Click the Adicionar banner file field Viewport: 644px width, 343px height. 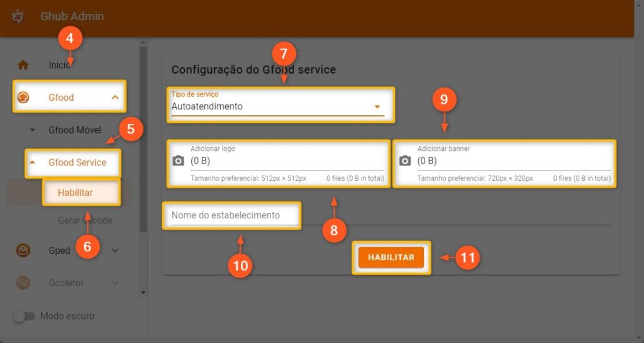513,161
